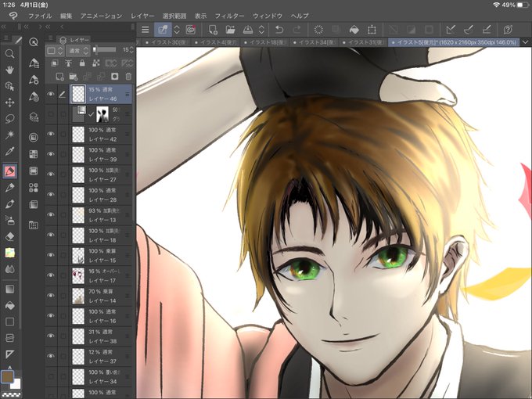Collapse left palette dock with double chevron
This screenshot has width=532, height=399.
[x=4, y=27]
